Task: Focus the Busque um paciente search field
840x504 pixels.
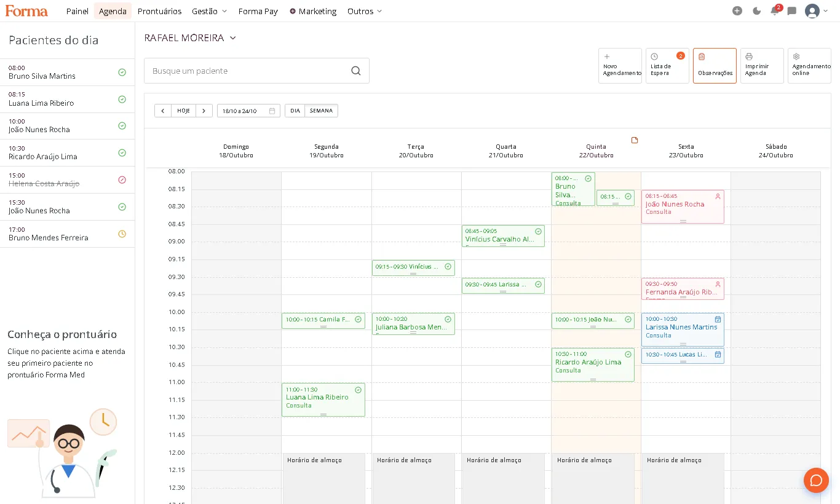Action: pyautogui.click(x=256, y=71)
